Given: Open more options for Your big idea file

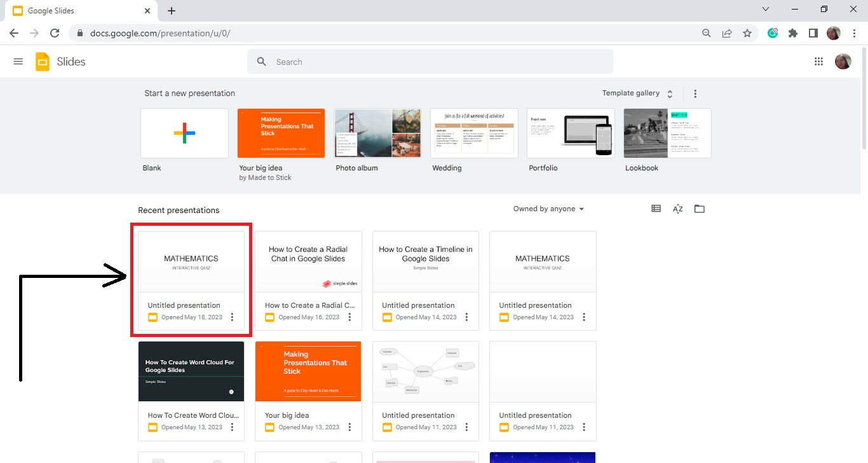Looking at the screenshot, I should click(x=349, y=427).
